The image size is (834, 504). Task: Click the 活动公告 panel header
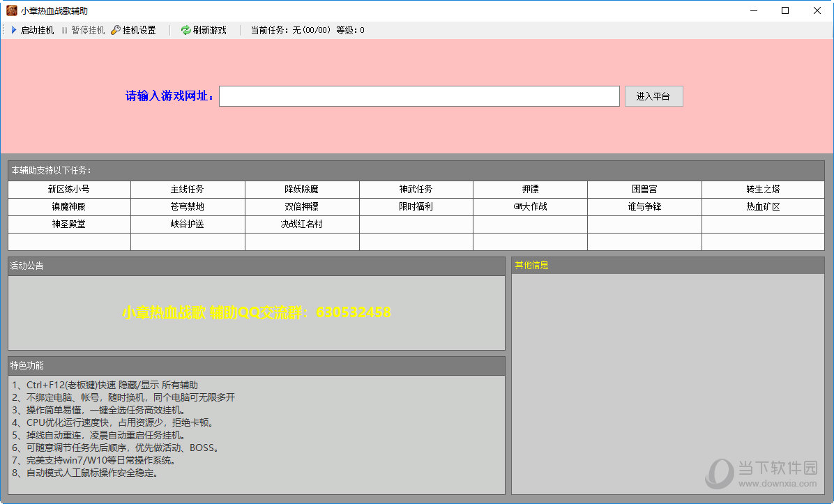[x=257, y=266]
